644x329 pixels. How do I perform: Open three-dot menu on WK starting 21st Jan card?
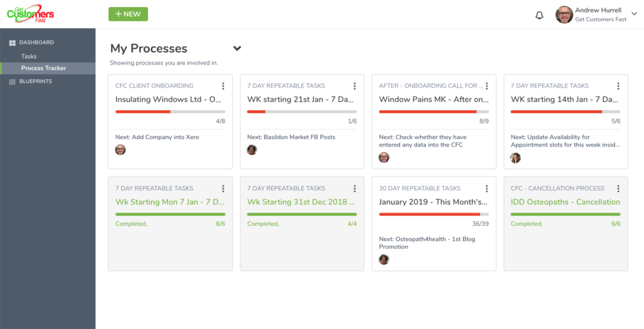tap(355, 86)
